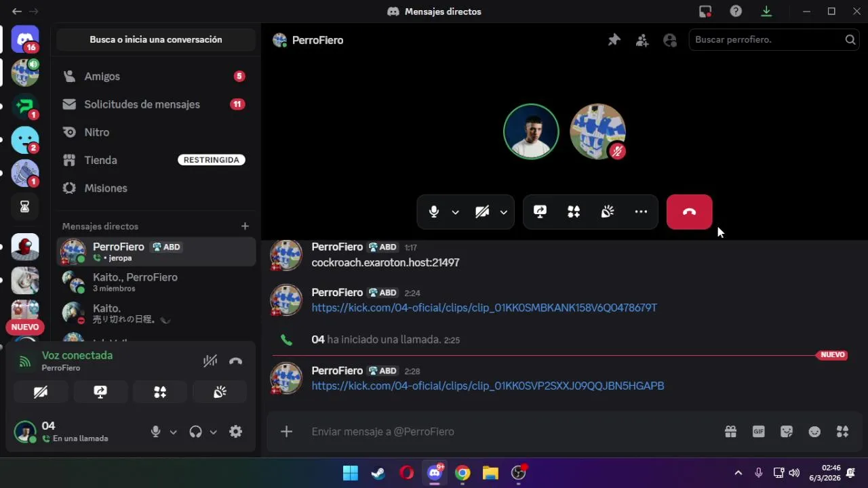
Task: Launch Steam from the taskbar
Action: [378, 473]
